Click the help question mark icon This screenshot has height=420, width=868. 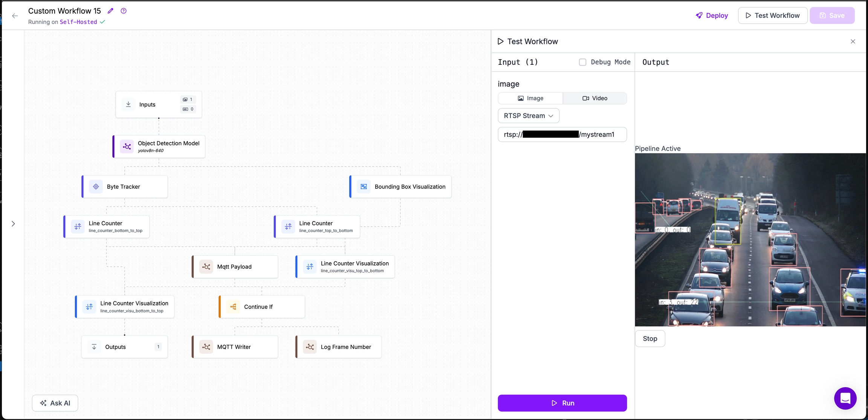(124, 11)
